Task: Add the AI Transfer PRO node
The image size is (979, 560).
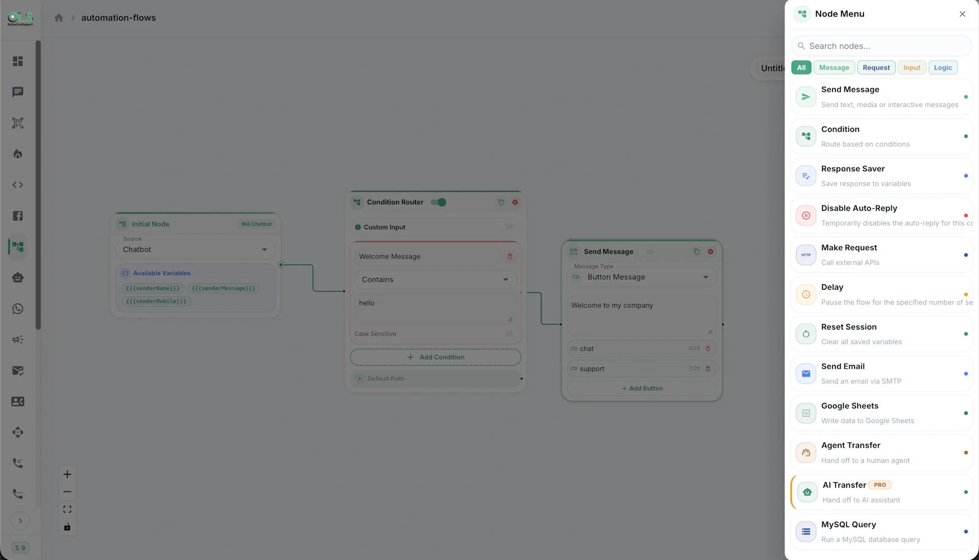Action: pyautogui.click(x=882, y=492)
